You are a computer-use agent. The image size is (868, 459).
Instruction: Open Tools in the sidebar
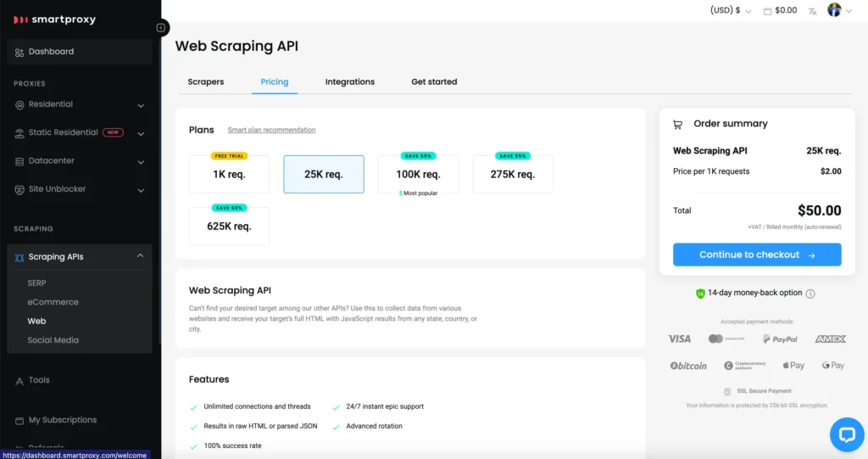[x=39, y=380]
